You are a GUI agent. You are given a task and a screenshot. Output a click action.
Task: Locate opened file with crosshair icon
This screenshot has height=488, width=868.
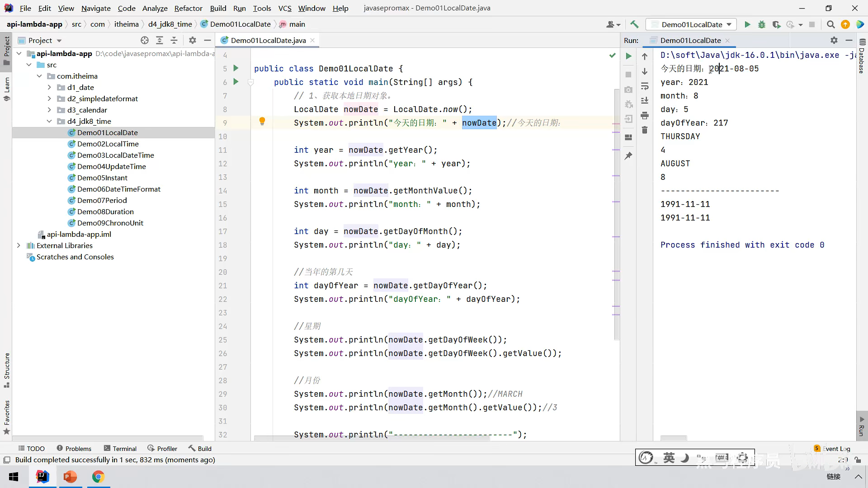145,40
